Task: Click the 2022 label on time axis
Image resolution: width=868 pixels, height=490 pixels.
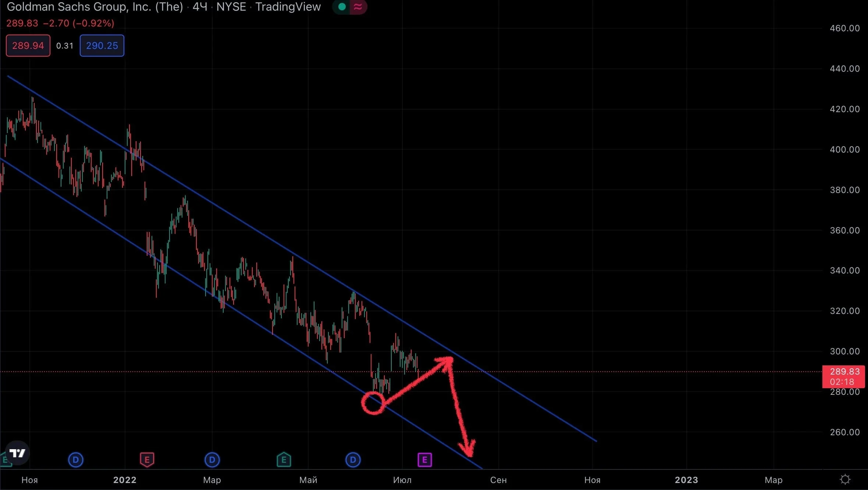Action: [x=125, y=480]
